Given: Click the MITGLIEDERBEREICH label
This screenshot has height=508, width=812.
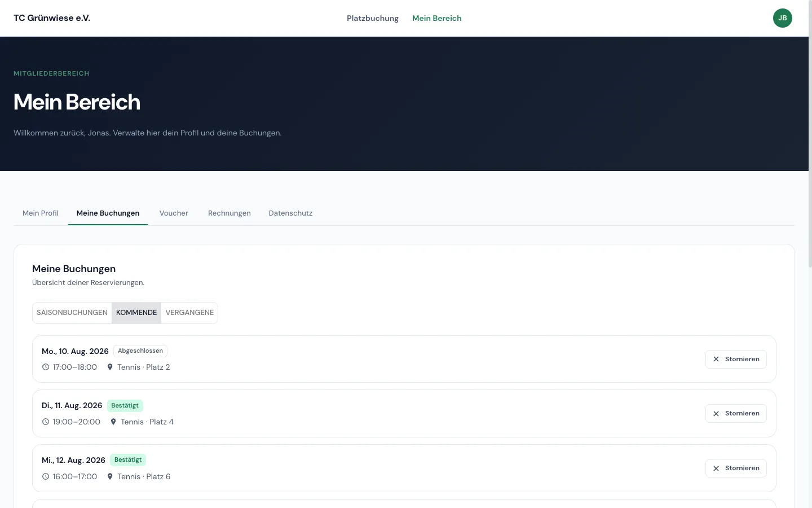Looking at the screenshot, I should tap(51, 73).
